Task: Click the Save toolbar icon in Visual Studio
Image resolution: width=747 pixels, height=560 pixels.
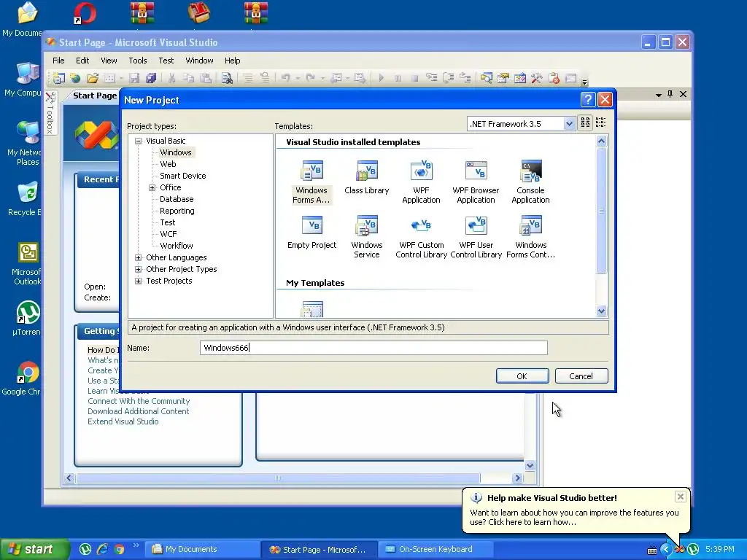Action: 134,78
